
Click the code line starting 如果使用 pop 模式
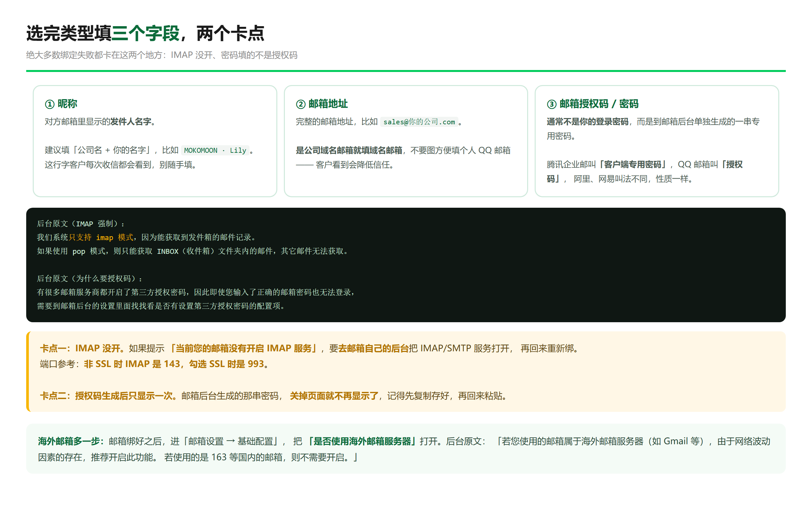click(x=193, y=251)
